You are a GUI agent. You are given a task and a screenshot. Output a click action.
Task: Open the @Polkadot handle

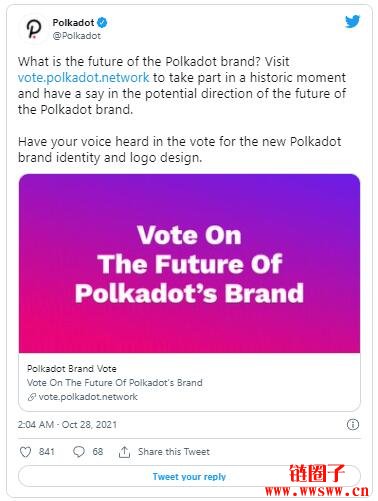point(77,36)
